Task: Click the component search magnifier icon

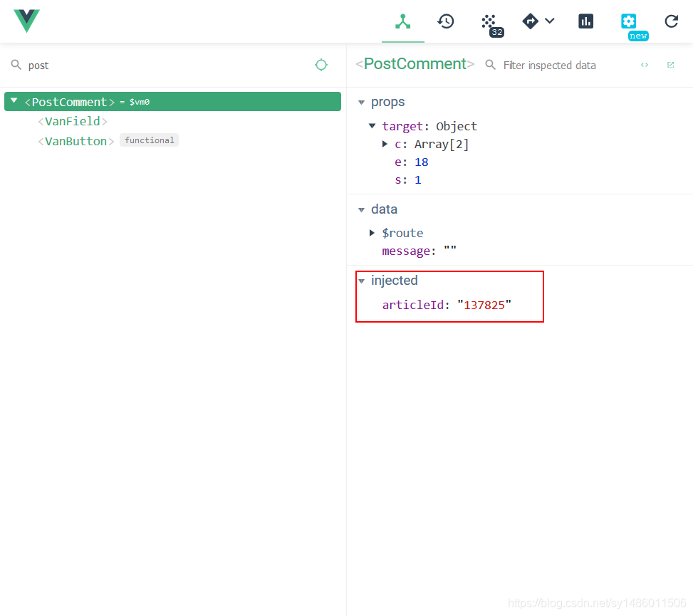Action: pyautogui.click(x=16, y=65)
